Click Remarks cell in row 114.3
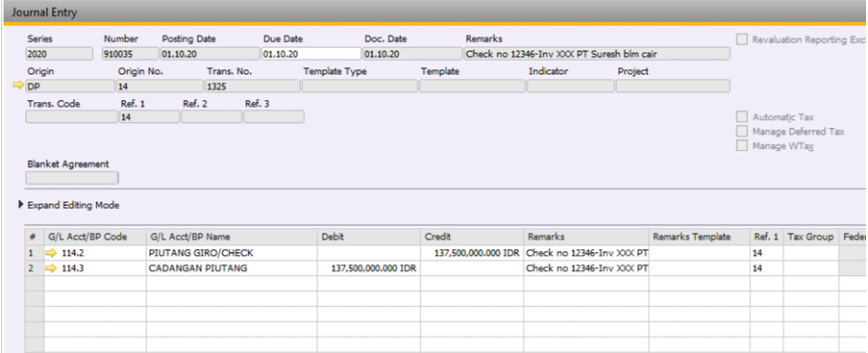This screenshot has width=868, height=353. (x=586, y=268)
